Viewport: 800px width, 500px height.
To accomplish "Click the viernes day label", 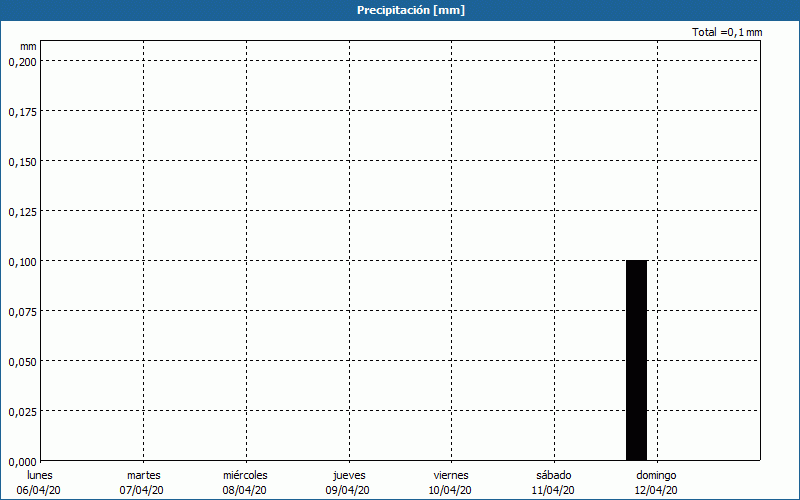I will pos(451,475).
